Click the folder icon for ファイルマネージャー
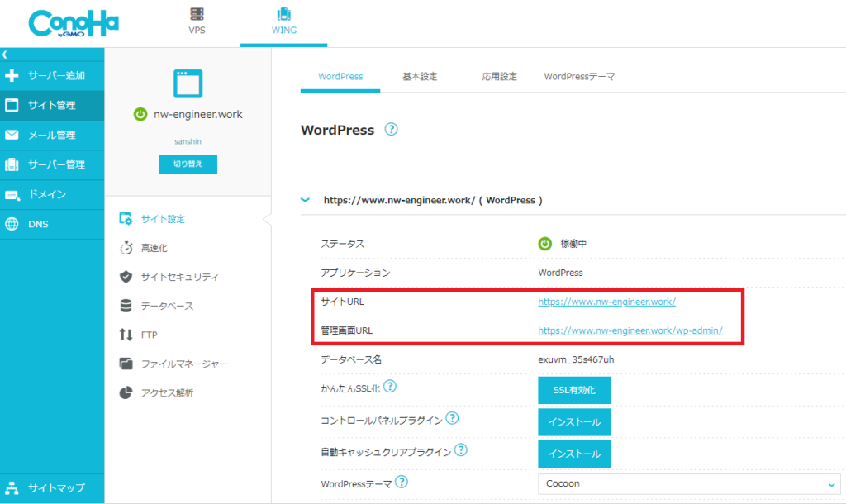Viewport: 846px width, 504px height. (126, 364)
